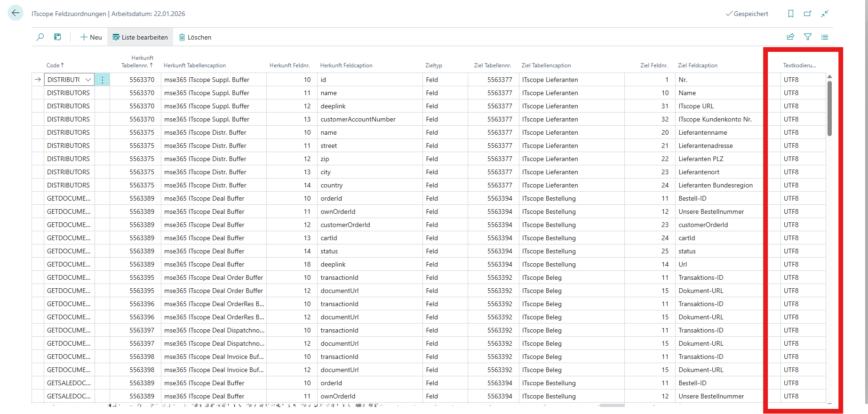Click the Textkodierung column header
This screenshot has height=414, width=868.
click(x=799, y=65)
